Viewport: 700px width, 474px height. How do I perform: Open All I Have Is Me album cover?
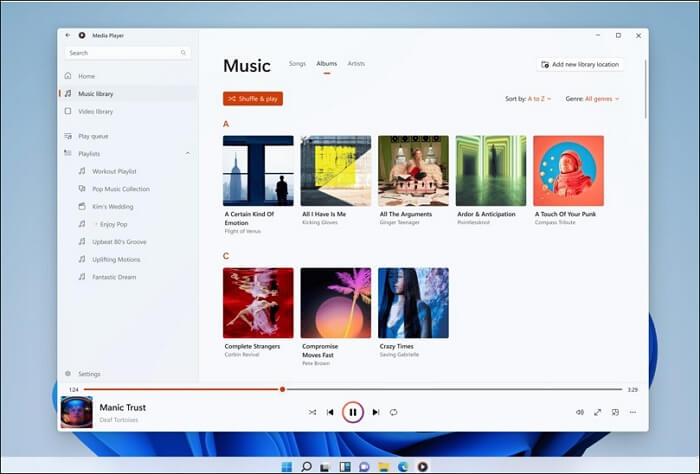(336, 170)
